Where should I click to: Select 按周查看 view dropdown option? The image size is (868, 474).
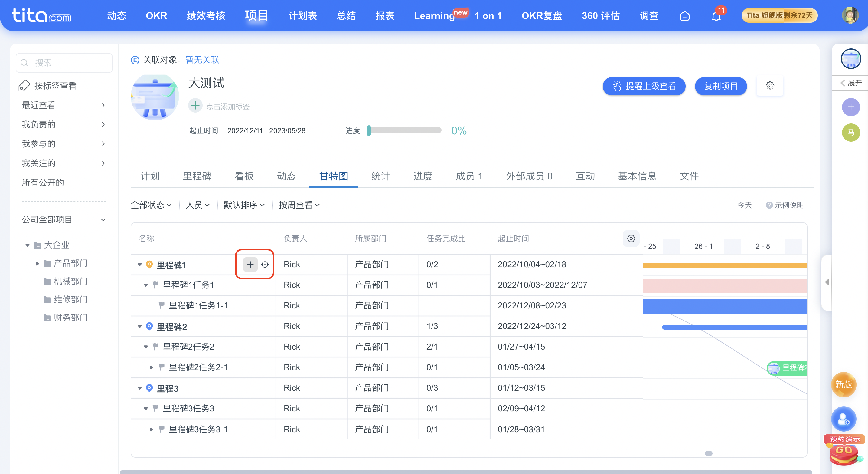pyautogui.click(x=297, y=205)
